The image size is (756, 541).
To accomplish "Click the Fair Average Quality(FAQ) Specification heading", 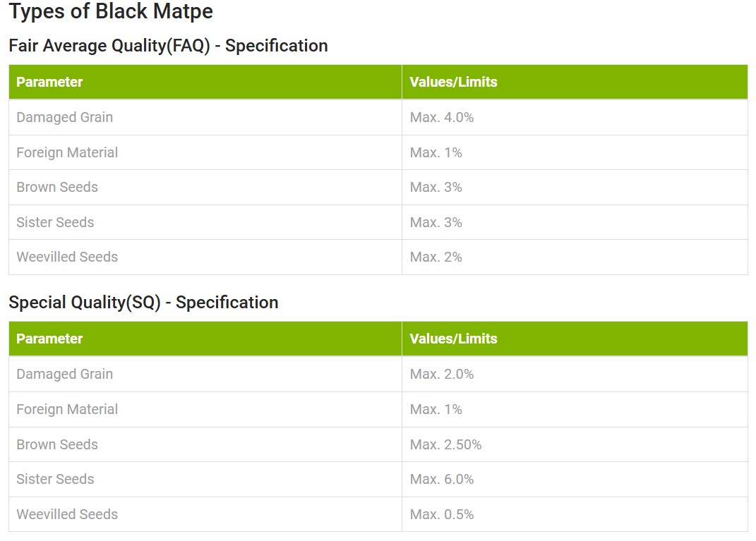I will point(168,46).
